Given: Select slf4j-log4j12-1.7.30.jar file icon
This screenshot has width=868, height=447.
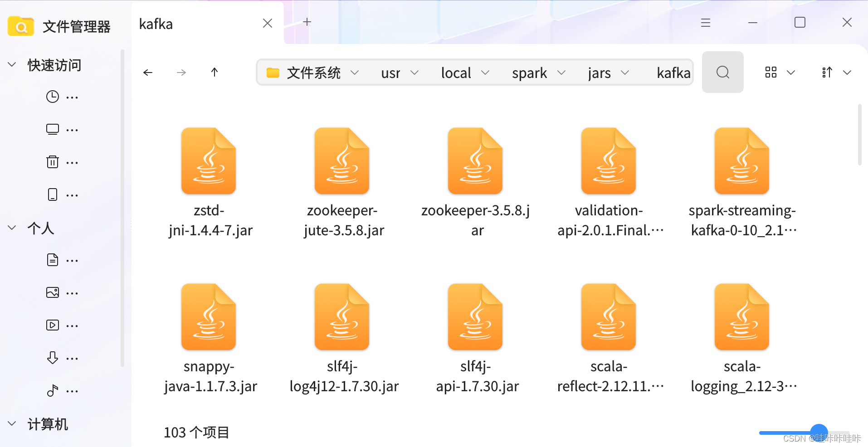Looking at the screenshot, I should [342, 317].
